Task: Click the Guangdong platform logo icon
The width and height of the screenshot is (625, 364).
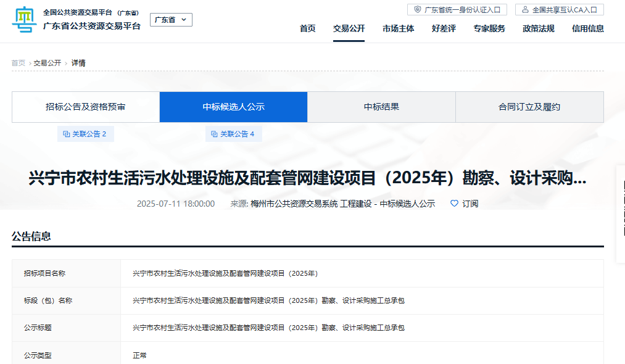Action: click(24, 19)
